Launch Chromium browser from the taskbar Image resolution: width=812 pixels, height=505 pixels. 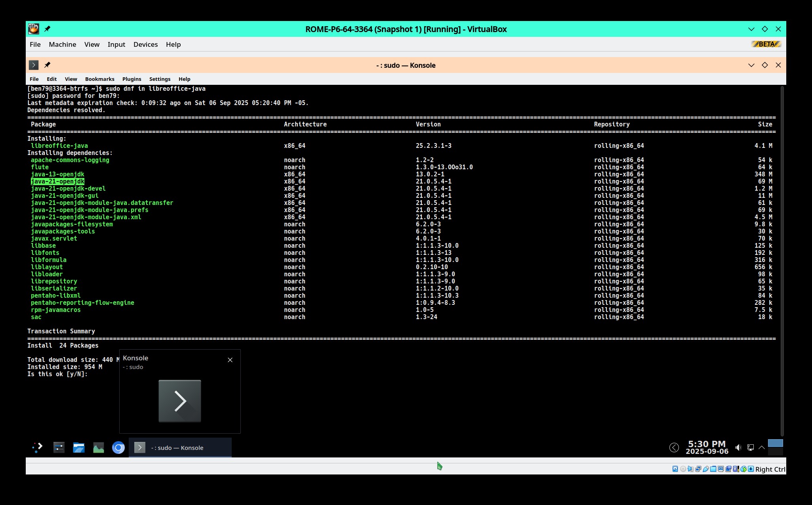coord(118,448)
